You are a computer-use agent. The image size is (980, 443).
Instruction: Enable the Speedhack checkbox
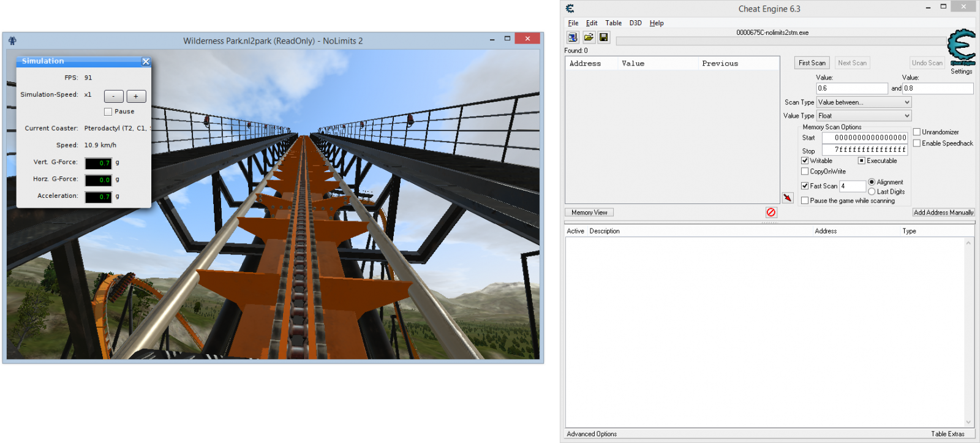(x=917, y=143)
